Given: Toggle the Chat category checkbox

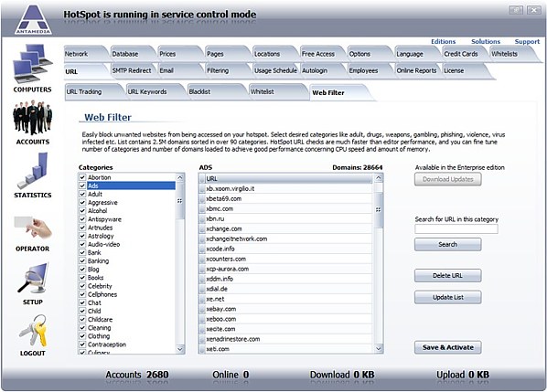Looking at the screenshot, I should click(82, 302).
